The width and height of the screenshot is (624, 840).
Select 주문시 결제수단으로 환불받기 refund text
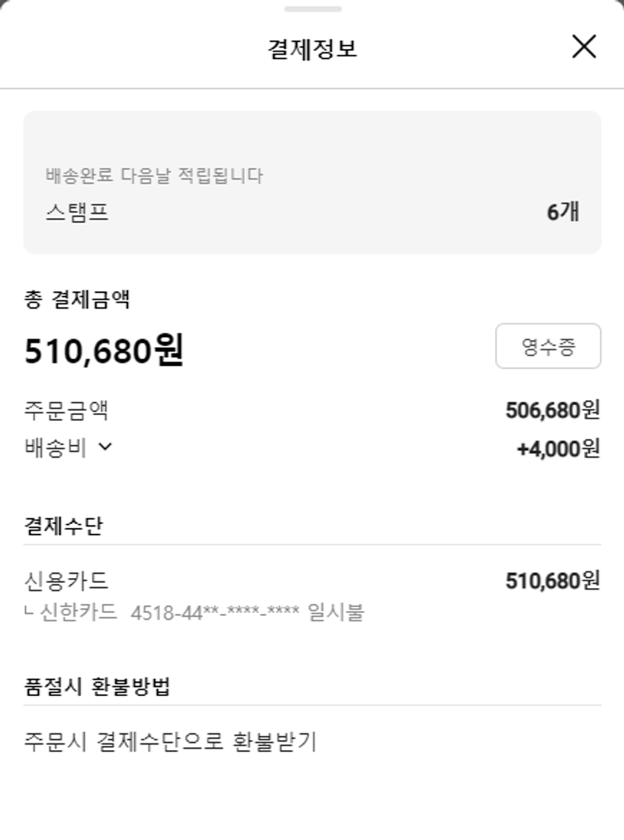tap(171, 741)
